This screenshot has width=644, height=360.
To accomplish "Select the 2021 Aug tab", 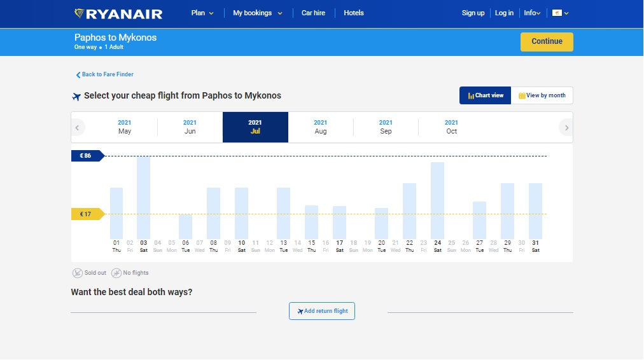I will [320, 127].
